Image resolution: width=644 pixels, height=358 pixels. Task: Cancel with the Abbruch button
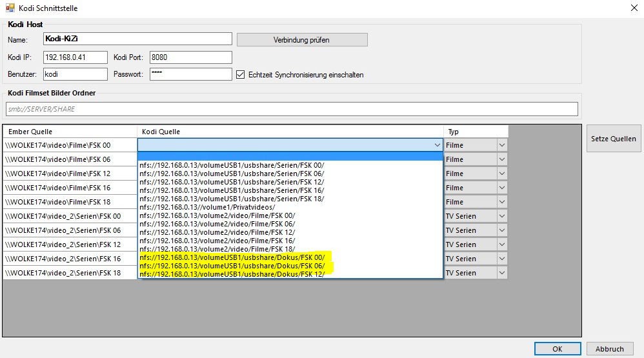[x=610, y=349]
